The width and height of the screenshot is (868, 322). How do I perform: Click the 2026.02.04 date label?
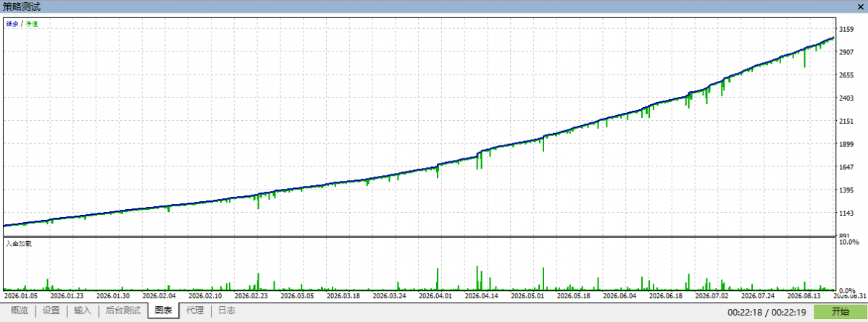(159, 296)
